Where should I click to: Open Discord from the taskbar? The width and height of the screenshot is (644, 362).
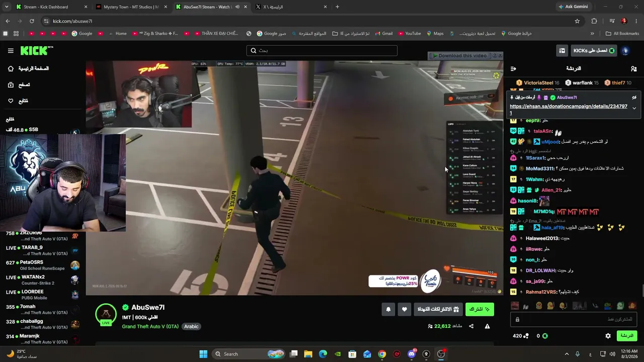[412, 354]
